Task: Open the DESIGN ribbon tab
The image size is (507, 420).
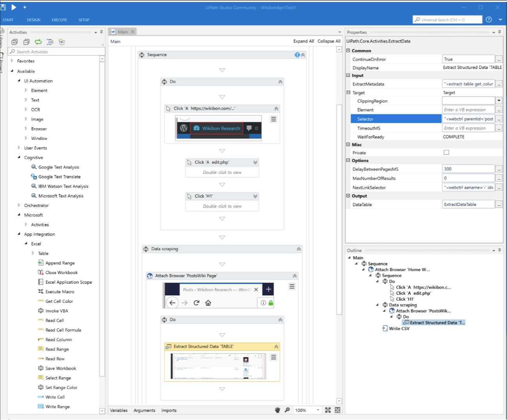Action: (34, 20)
